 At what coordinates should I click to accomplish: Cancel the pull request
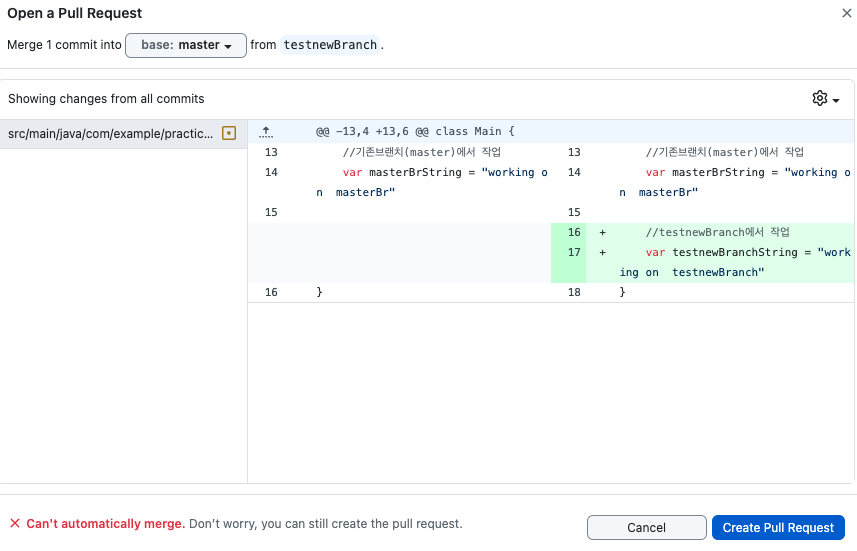[646, 527]
